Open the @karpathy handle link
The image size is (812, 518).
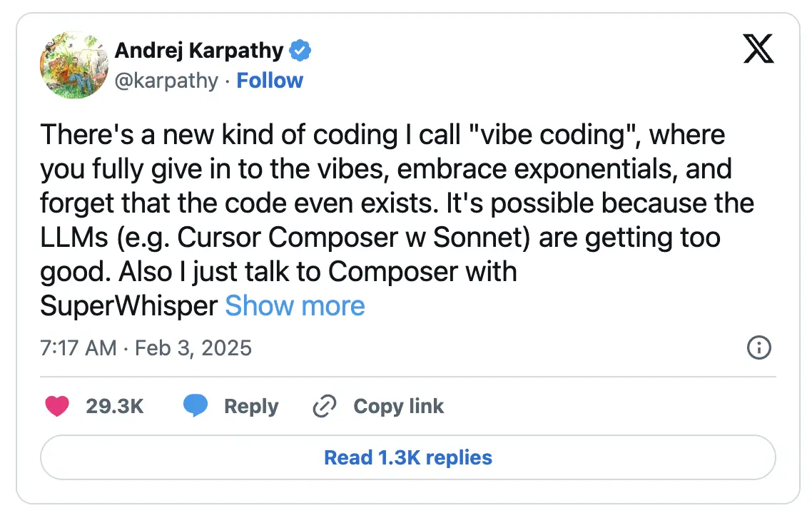pos(166,81)
